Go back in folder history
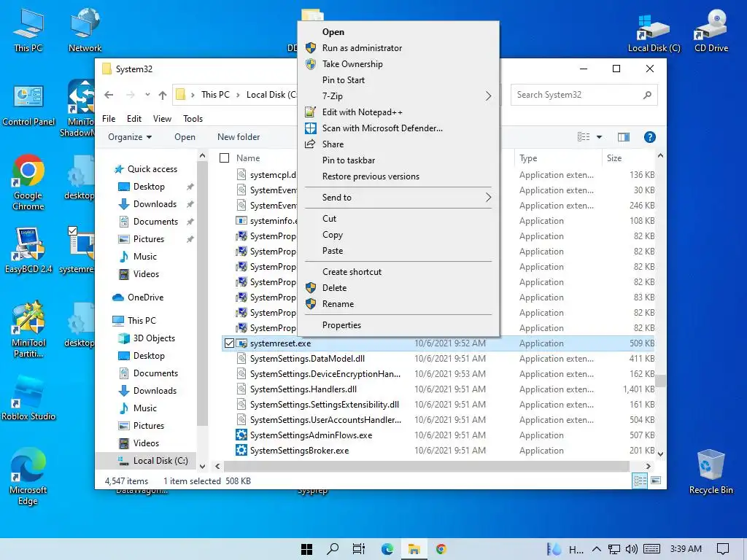Viewport: 747px width, 560px height. 109,95
